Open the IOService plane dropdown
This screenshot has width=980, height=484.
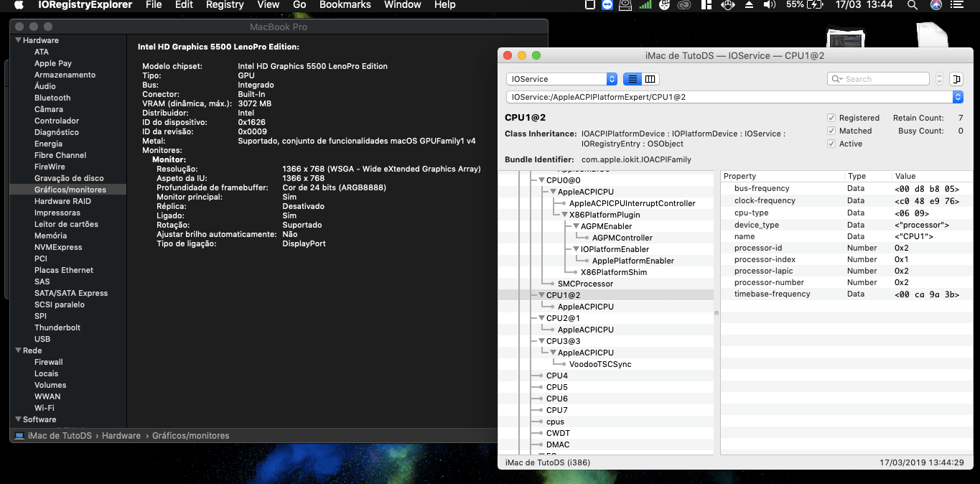tap(561, 79)
